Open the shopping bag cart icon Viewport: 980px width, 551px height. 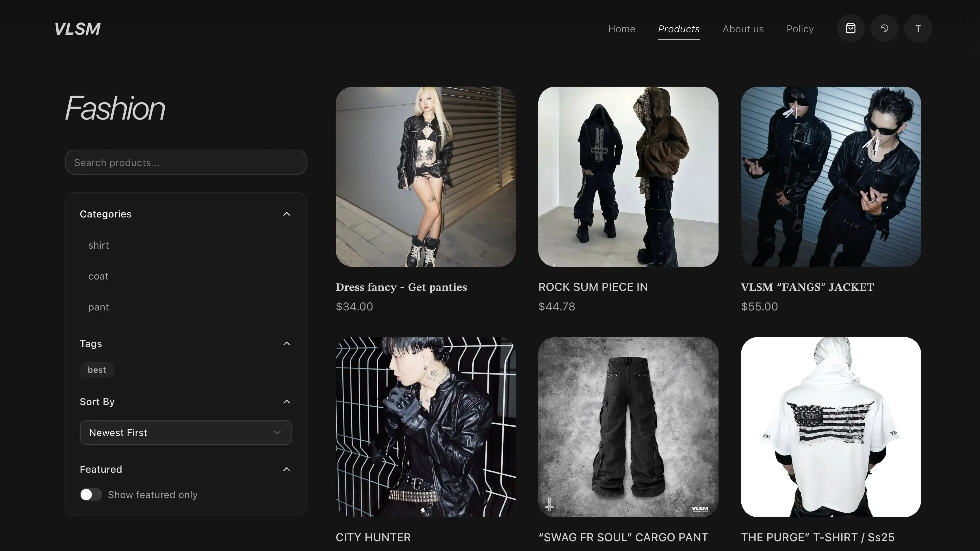click(x=850, y=29)
